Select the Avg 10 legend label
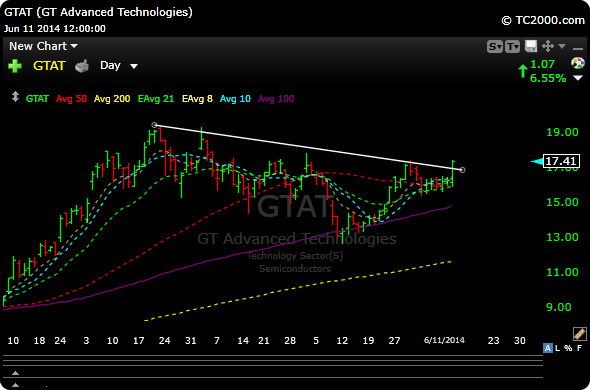 235,99
